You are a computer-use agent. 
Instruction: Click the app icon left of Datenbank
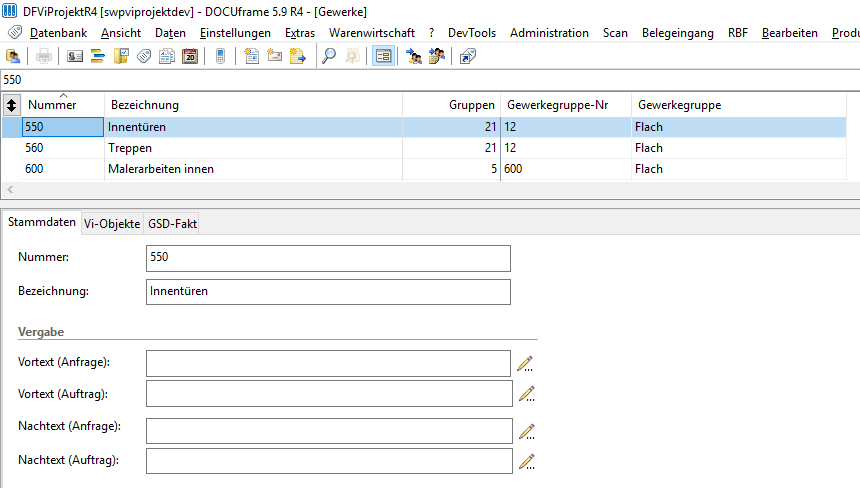pos(15,33)
